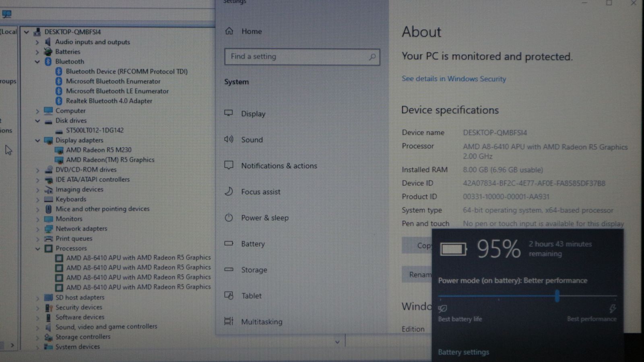The image size is (644, 362).
Task: Set power mode to Best battery life end
Action: [440, 297]
